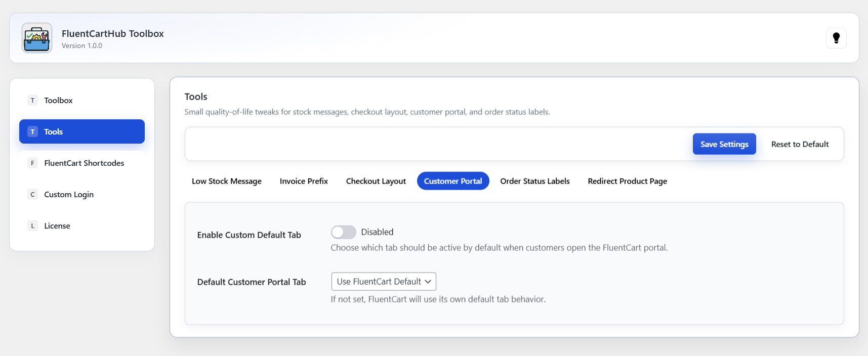Image resolution: width=868 pixels, height=356 pixels.
Task: Click the F badge beside FluentCart Shortcodes
Action: [32, 163]
